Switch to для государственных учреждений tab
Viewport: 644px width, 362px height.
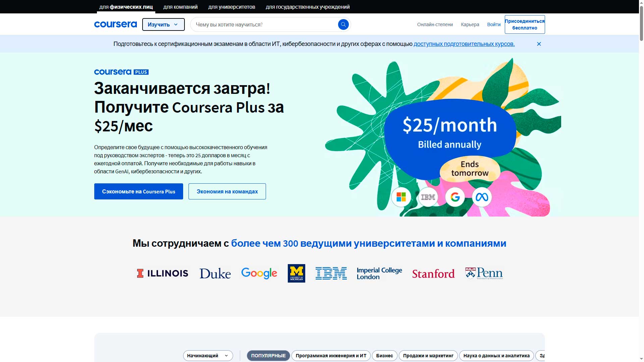pos(308,7)
